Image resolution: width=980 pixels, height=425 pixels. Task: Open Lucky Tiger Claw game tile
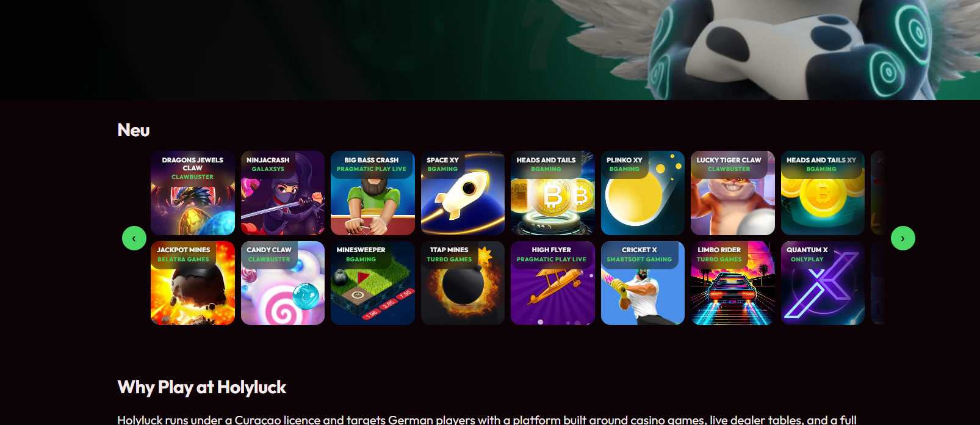point(733,193)
